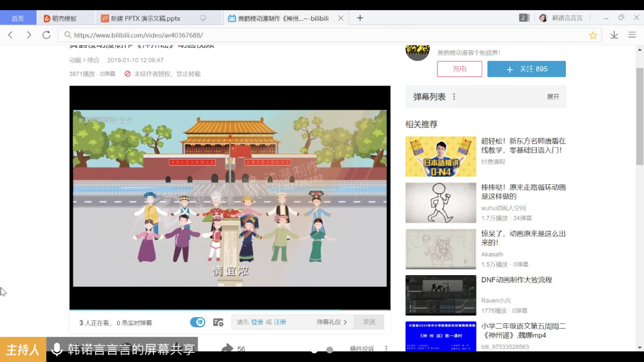
Task: Open the 日本語精讲 0-N4 thumbnail
Action: (441, 156)
